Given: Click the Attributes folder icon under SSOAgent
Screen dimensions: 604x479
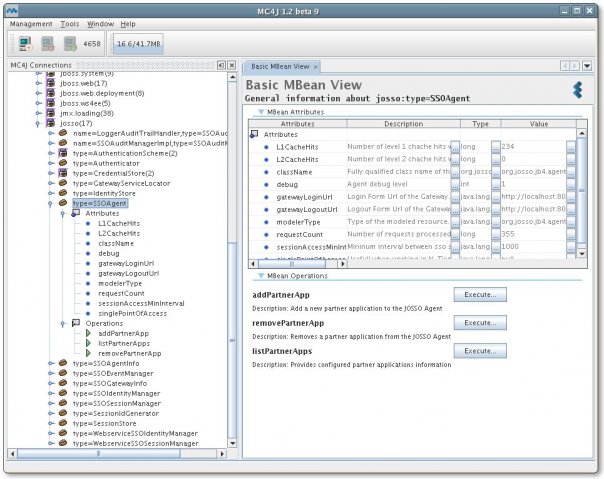Looking at the screenshot, I should click(76, 213).
